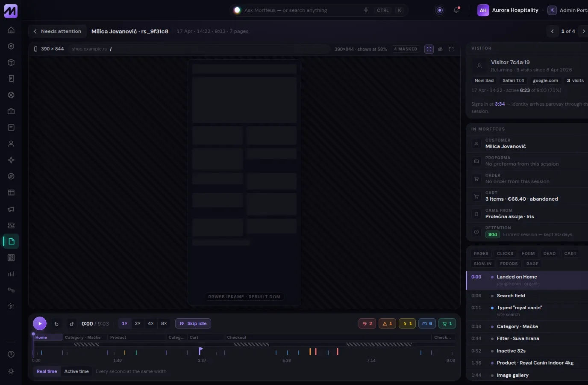
Task: Go to previous session with left chevron
Action: click(x=553, y=31)
